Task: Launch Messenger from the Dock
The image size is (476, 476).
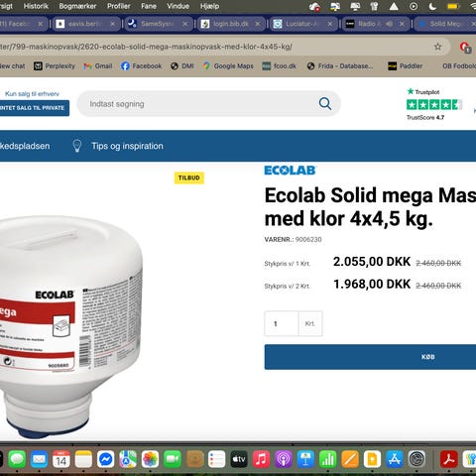Action: [x=106, y=459]
